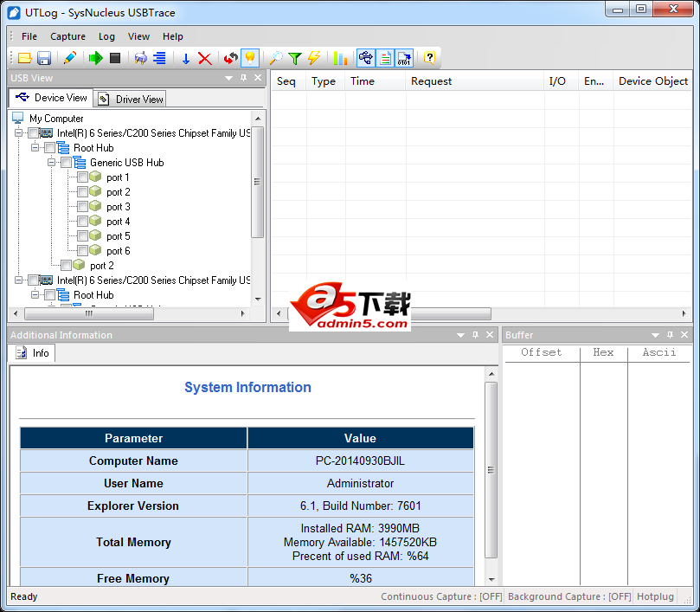The height and width of the screenshot is (612, 700).
Task: Open the Help menu
Action: click(173, 36)
